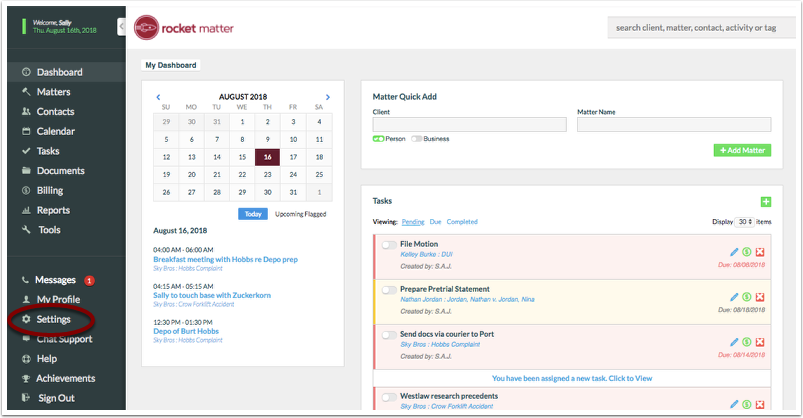Open Sally to touch base with Zuckerkorn

[x=212, y=296]
